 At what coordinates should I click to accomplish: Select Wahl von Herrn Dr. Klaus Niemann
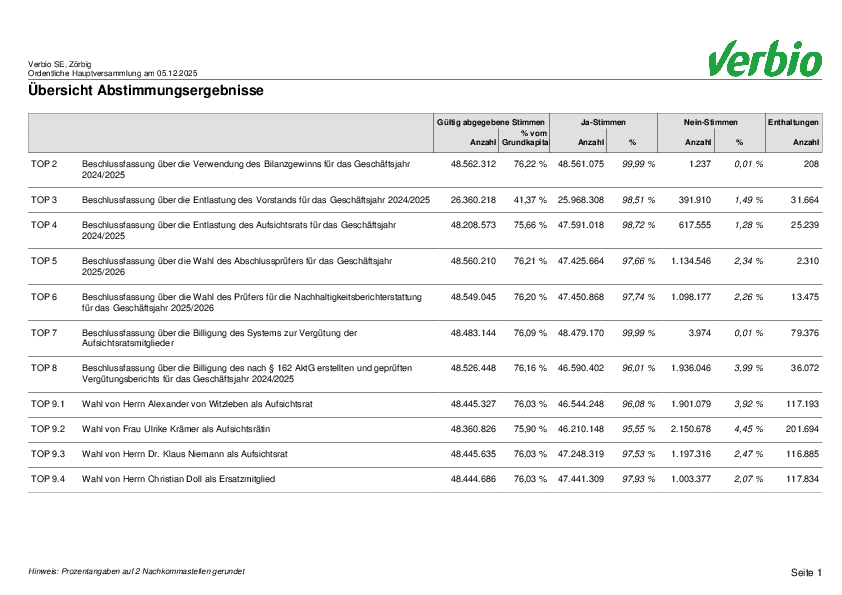pyautogui.click(x=185, y=453)
